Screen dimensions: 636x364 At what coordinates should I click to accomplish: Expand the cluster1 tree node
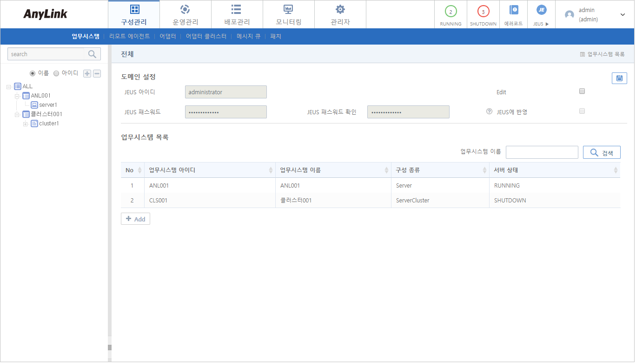point(26,123)
